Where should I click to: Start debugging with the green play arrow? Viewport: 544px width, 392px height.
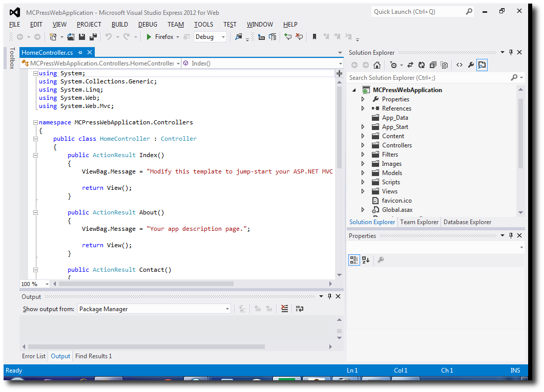coord(149,37)
